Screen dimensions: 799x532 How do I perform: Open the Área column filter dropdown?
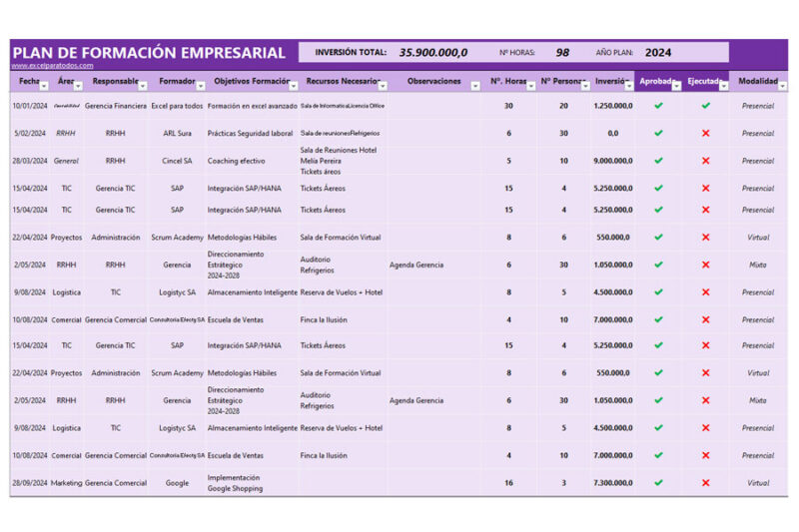78,86
